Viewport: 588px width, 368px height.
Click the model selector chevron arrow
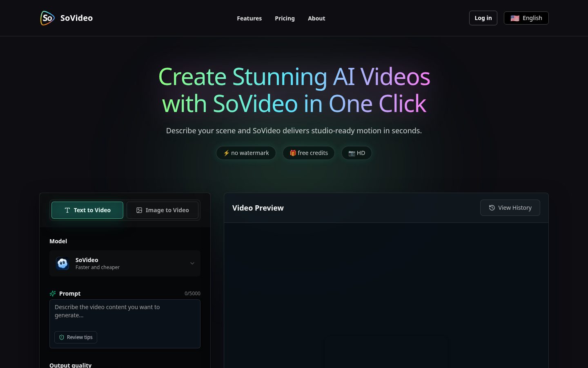click(x=192, y=263)
